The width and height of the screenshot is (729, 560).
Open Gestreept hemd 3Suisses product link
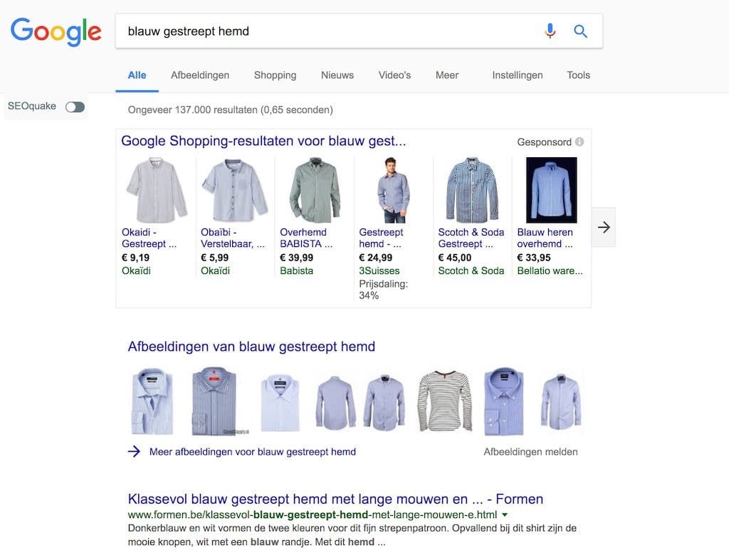pyautogui.click(x=381, y=238)
